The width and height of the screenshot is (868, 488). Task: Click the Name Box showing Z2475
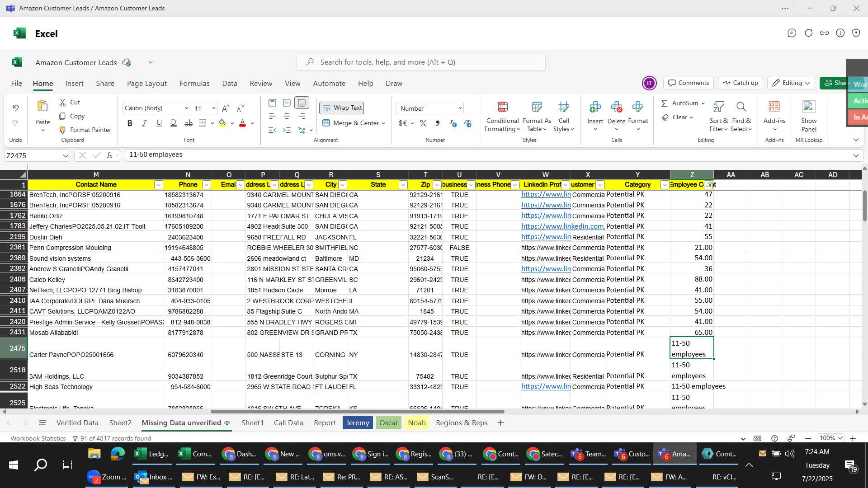point(37,156)
